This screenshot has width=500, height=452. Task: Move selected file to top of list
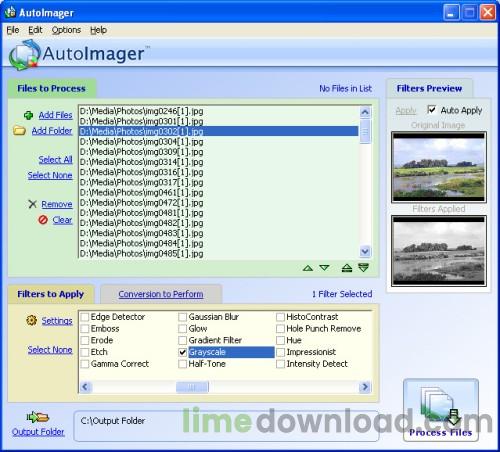(347, 268)
